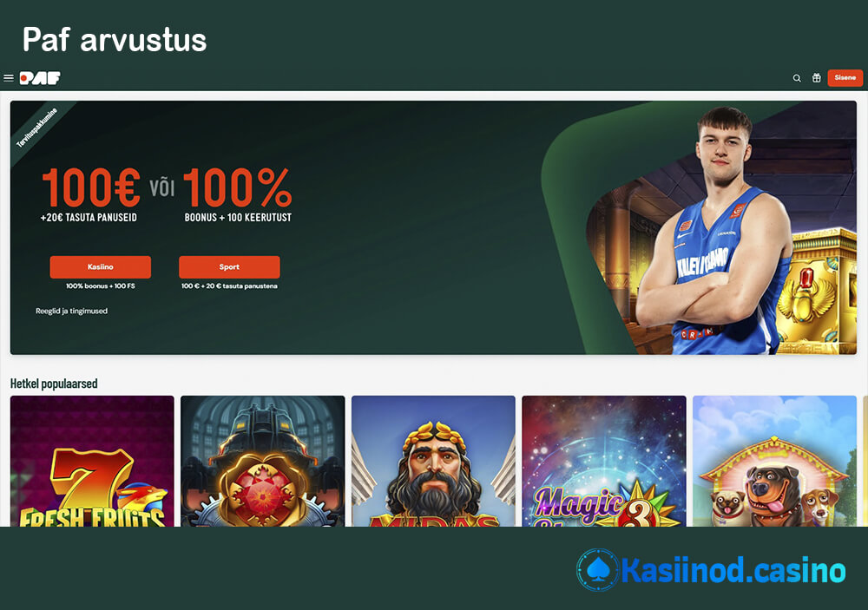Image resolution: width=868 pixels, height=610 pixels.
Task: Choose the Kasiino welcome offer button
Action: coord(100,266)
